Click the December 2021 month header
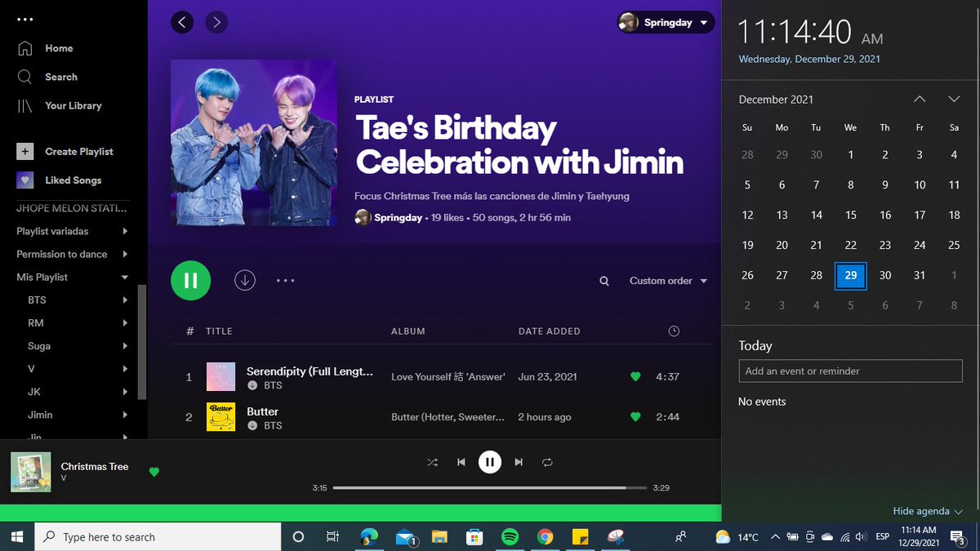Screen dimensions: 980x551 tap(776, 99)
